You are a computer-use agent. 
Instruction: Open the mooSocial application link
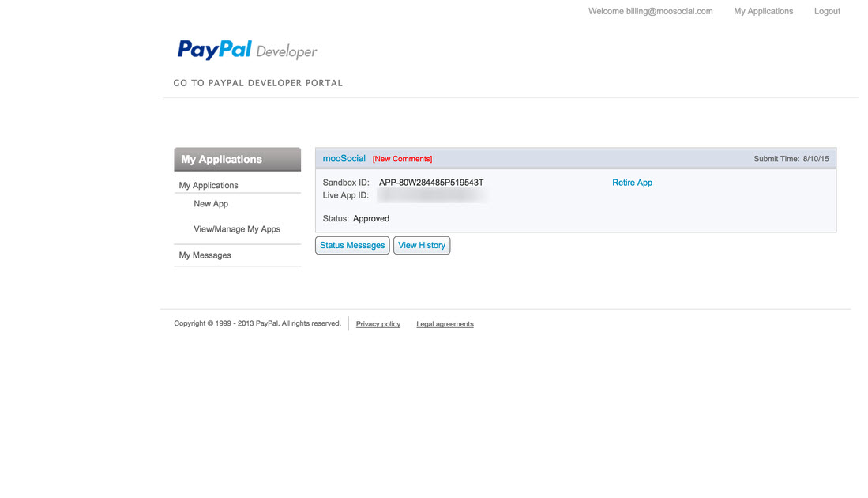click(344, 159)
